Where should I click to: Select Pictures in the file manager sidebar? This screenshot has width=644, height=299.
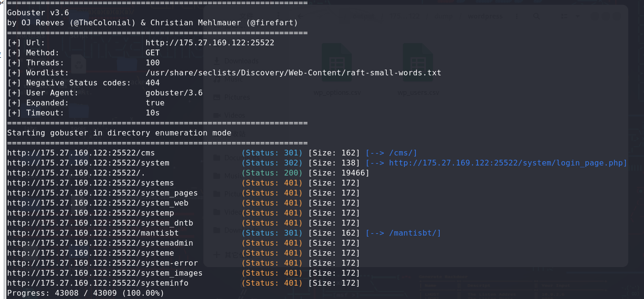pyautogui.click(x=237, y=97)
